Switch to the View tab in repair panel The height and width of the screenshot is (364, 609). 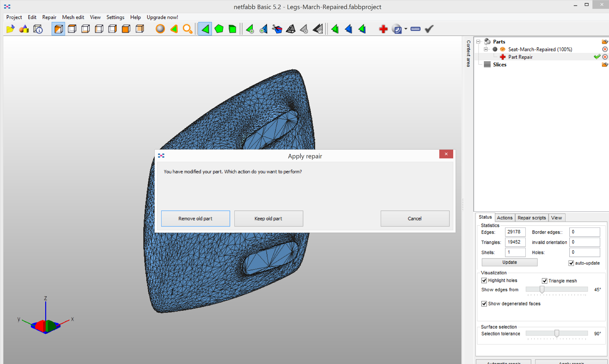tap(556, 218)
